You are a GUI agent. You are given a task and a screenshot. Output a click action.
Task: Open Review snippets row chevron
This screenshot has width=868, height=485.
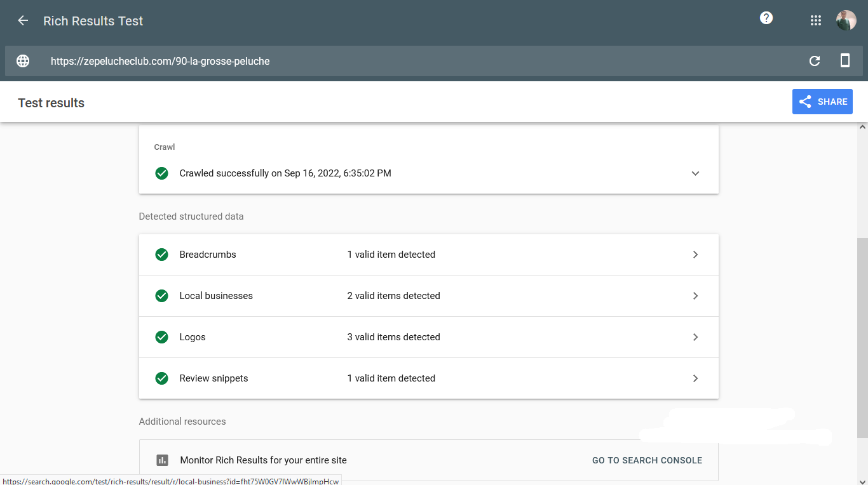pyautogui.click(x=695, y=378)
